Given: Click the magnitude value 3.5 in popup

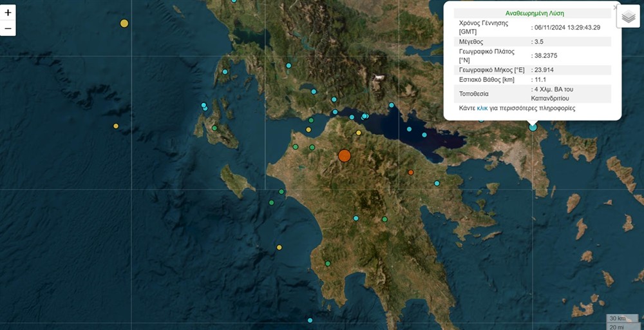Looking at the screenshot, I should [x=539, y=41].
